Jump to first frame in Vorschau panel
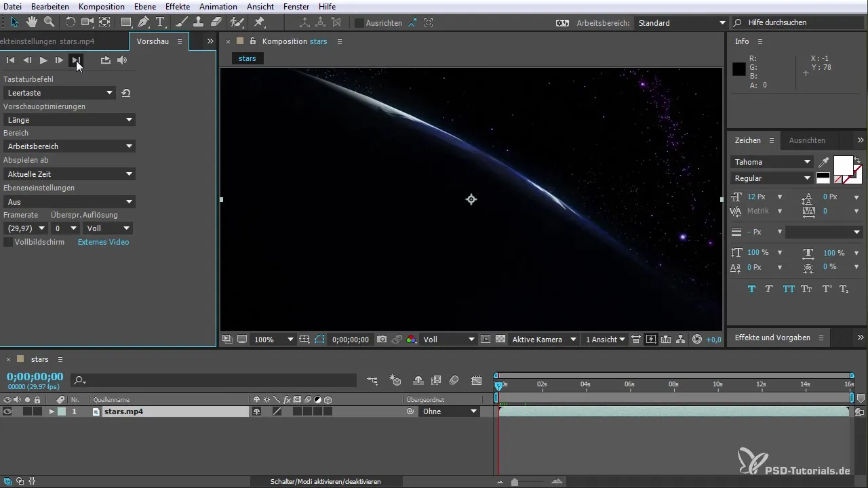 [x=11, y=60]
